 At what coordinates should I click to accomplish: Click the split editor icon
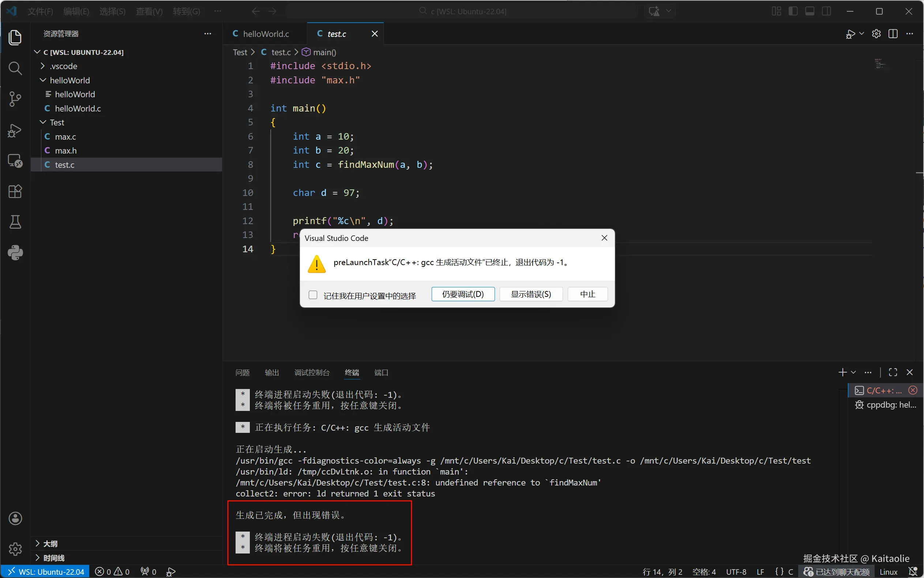click(893, 34)
